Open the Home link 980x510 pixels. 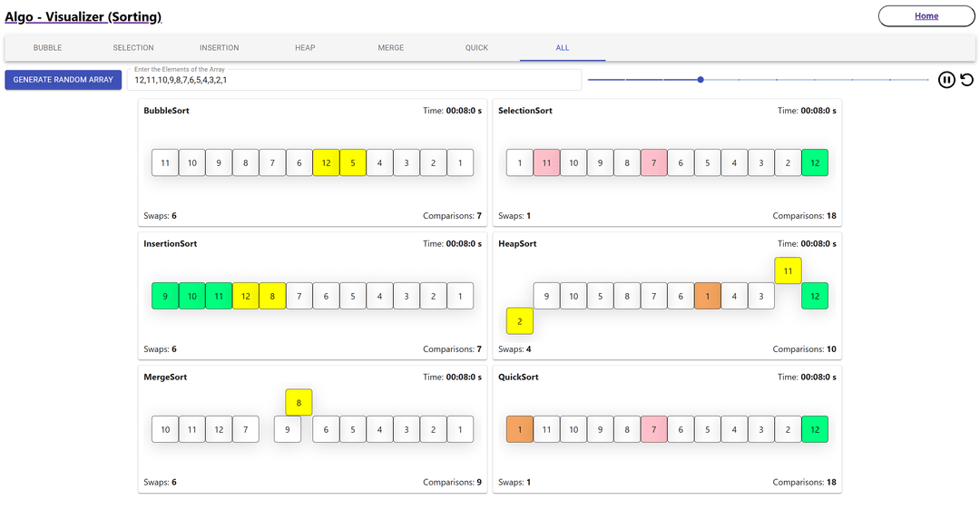[x=926, y=15]
